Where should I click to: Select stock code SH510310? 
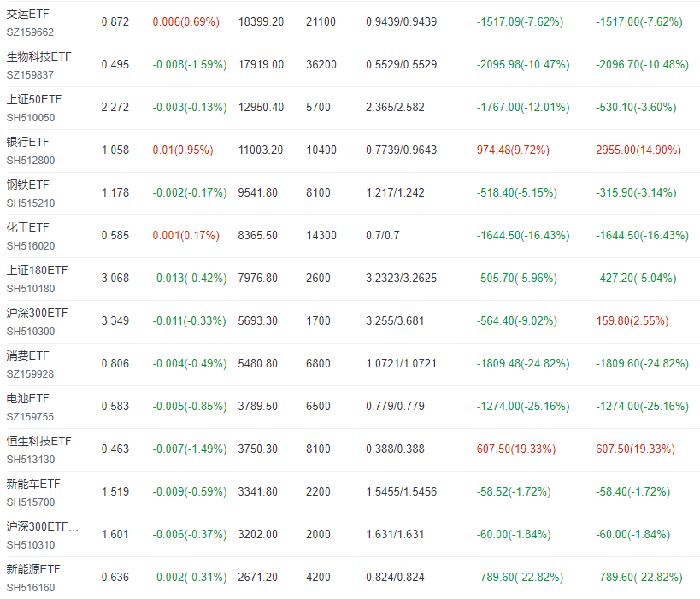click(x=31, y=545)
